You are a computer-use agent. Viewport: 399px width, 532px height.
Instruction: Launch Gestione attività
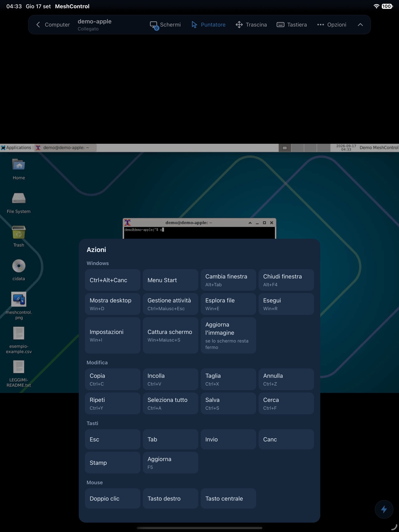(170, 304)
